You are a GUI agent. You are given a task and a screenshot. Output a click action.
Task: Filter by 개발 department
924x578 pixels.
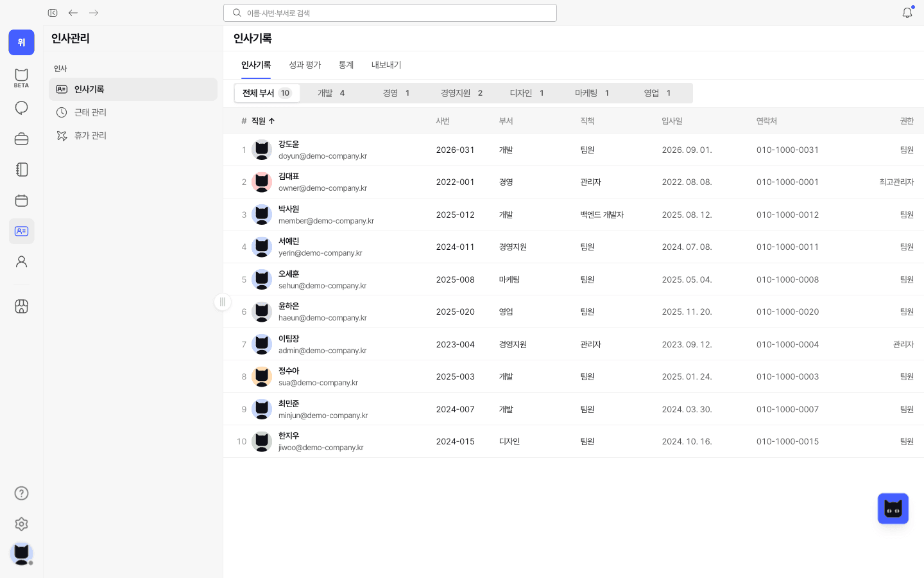coord(331,93)
